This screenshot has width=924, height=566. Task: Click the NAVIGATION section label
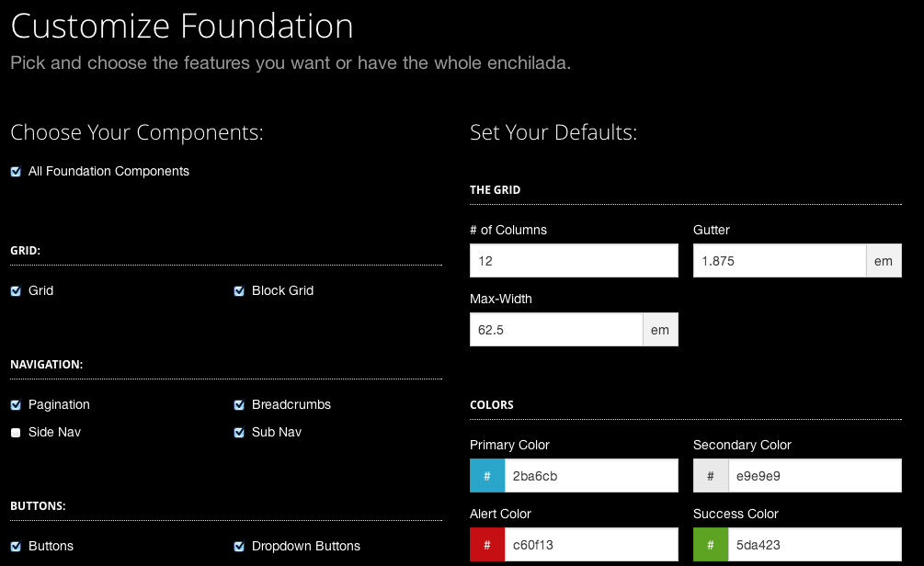point(47,365)
